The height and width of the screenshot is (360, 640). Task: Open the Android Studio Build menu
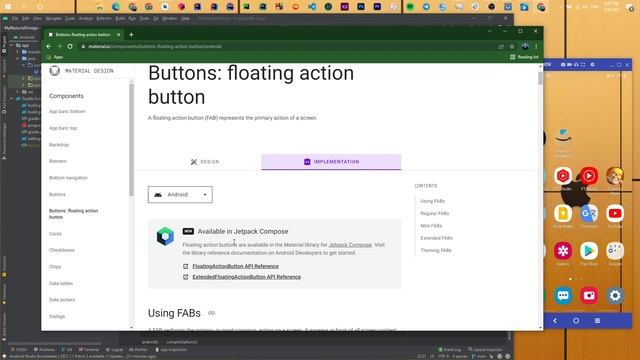120,19
